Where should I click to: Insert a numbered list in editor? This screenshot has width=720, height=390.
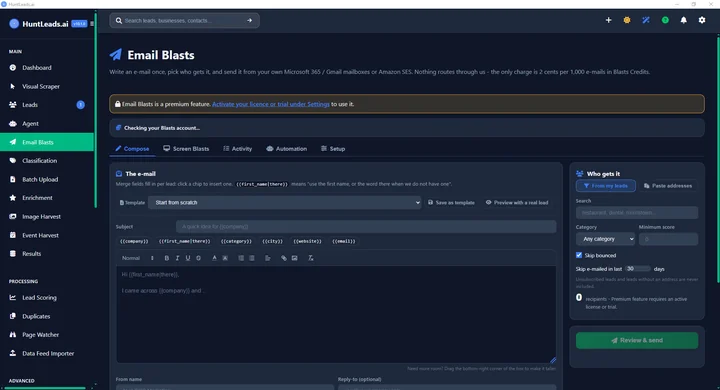241,258
